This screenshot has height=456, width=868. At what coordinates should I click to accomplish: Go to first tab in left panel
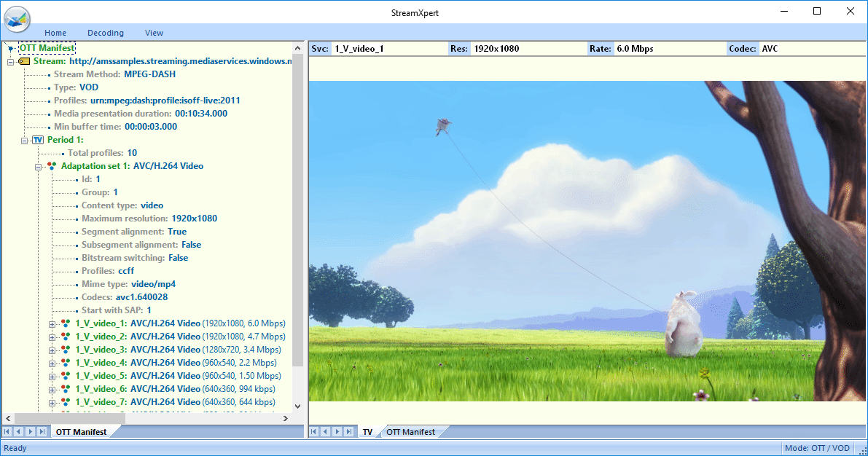click(x=7, y=432)
